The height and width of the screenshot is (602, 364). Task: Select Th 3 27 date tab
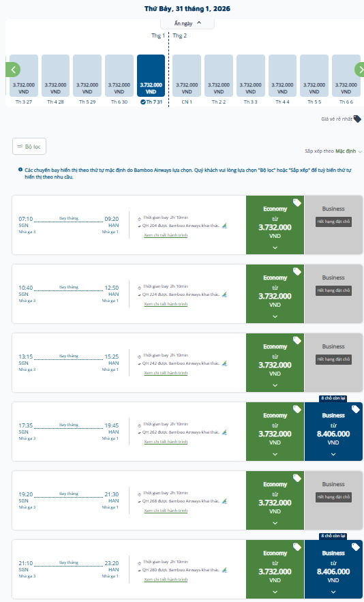pyautogui.click(x=24, y=80)
